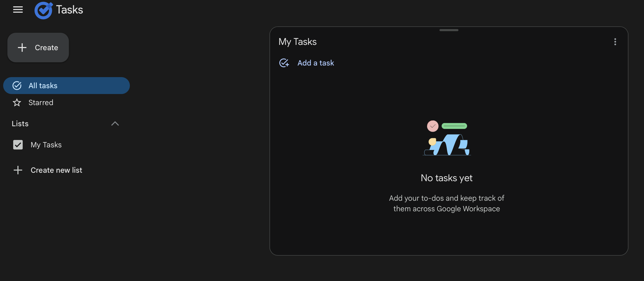This screenshot has width=644, height=281.
Task: Click the star icon next to Starred
Action: pos(17,102)
